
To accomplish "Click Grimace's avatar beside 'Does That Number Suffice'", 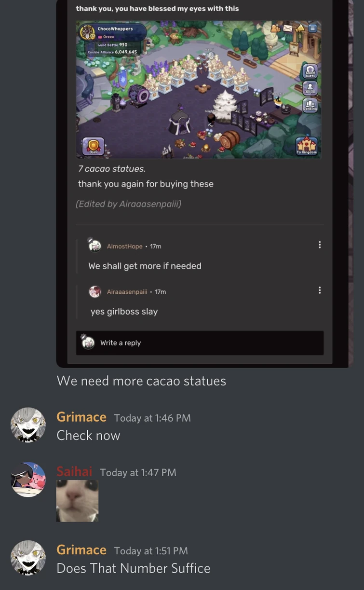I will pyautogui.click(x=28, y=558).
